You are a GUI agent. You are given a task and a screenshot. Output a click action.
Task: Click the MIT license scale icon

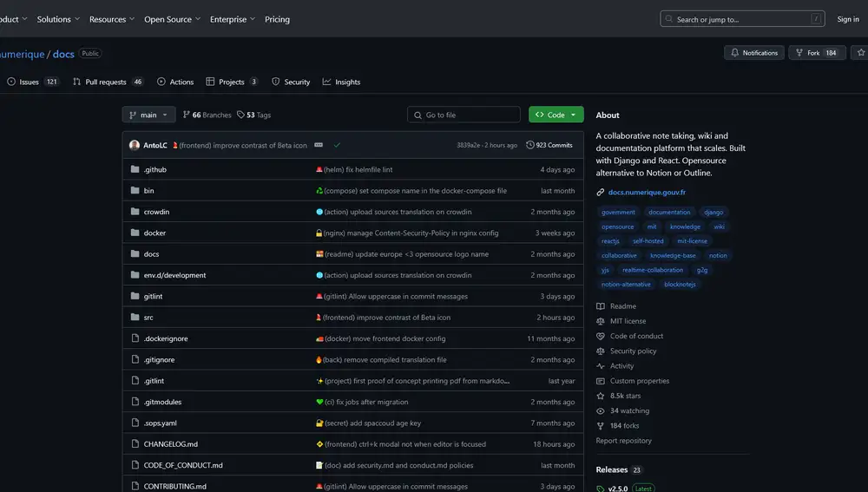(600, 321)
